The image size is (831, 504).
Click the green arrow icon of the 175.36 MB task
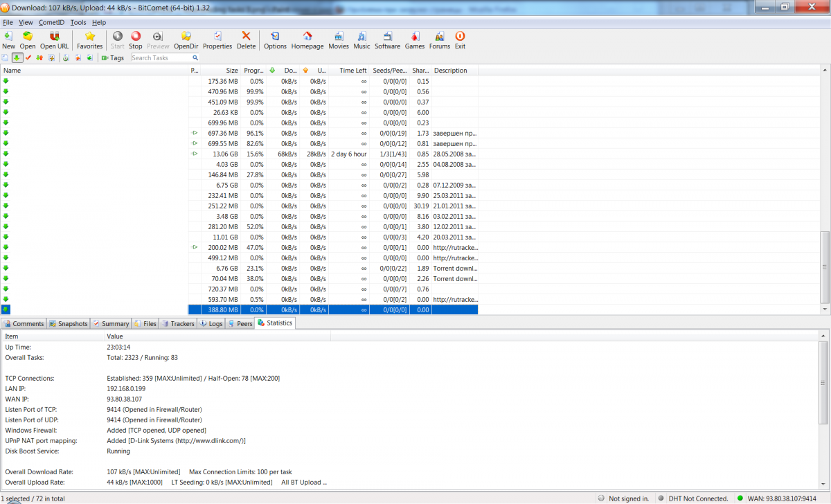pyautogui.click(x=6, y=81)
